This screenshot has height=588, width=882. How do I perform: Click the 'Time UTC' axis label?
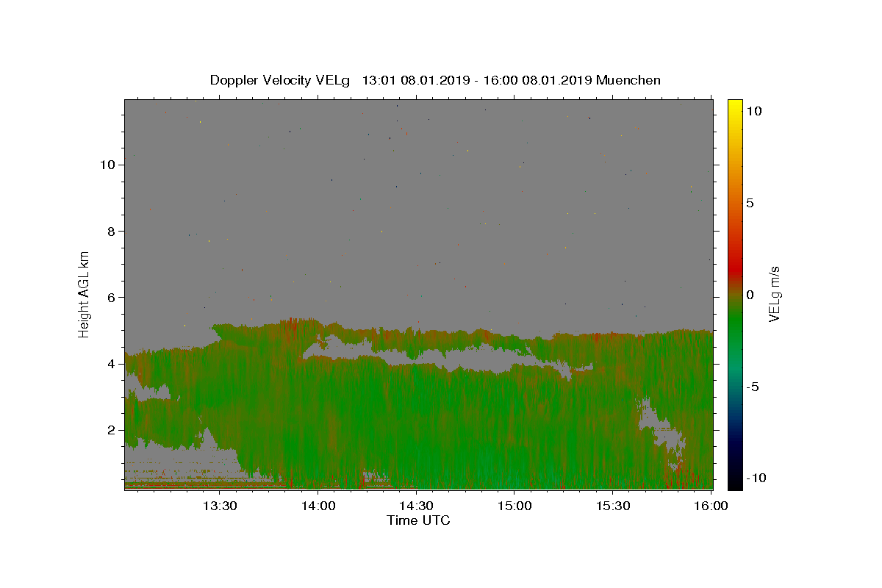tap(418, 520)
